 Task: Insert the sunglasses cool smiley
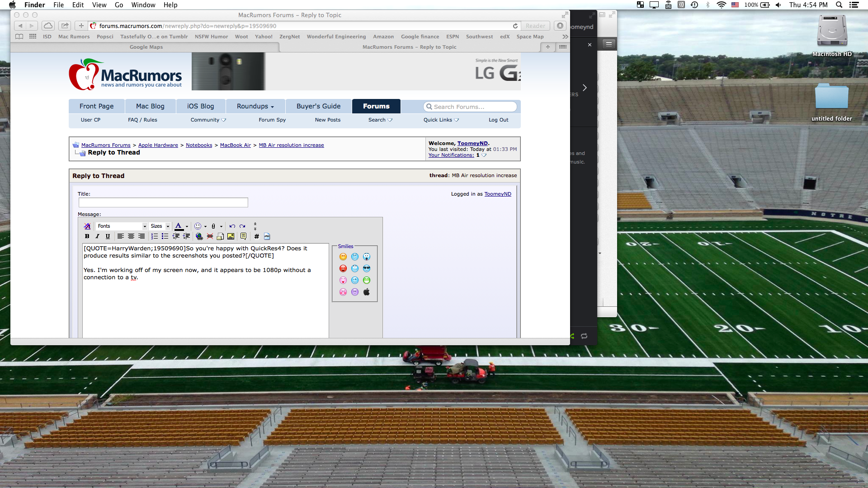[367, 268]
